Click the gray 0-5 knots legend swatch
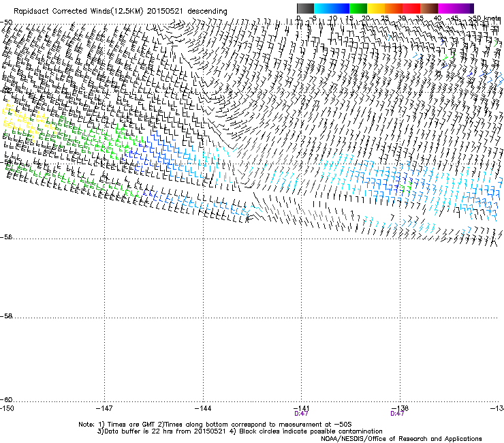 305,8
